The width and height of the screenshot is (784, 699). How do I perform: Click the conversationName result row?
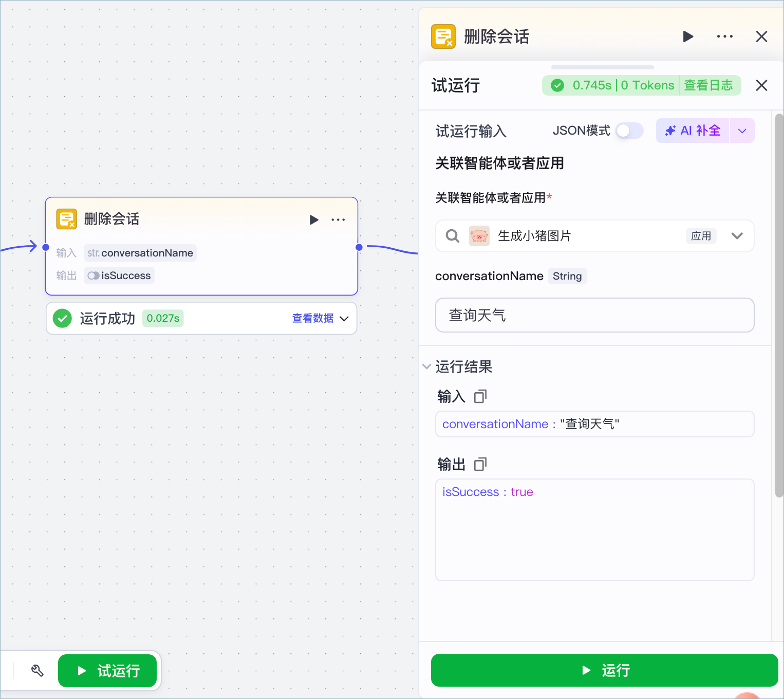(x=594, y=424)
